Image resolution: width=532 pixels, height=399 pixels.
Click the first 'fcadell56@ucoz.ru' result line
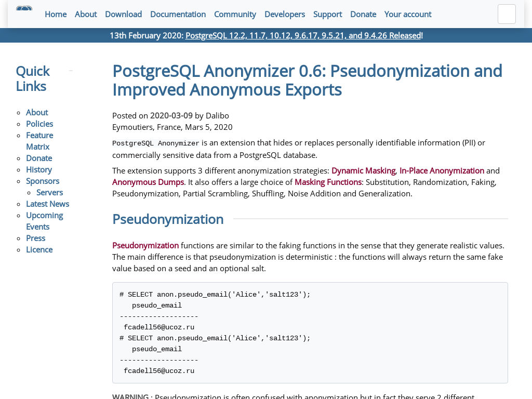click(x=159, y=327)
